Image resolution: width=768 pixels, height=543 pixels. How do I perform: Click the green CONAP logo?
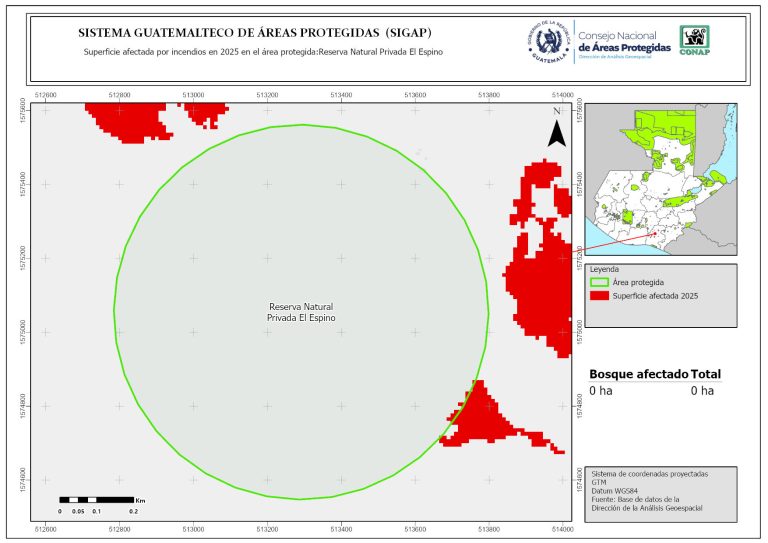coord(695,38)
